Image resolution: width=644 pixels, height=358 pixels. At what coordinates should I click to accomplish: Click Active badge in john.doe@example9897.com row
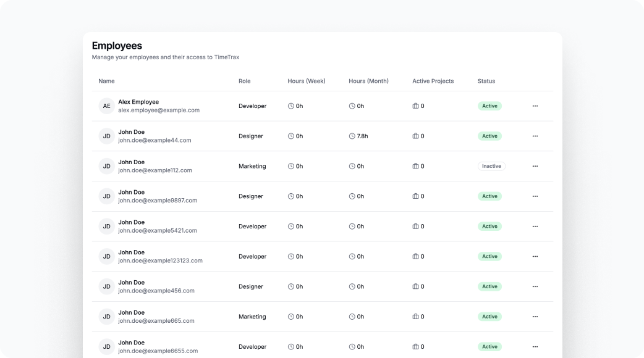pos(489,196)
